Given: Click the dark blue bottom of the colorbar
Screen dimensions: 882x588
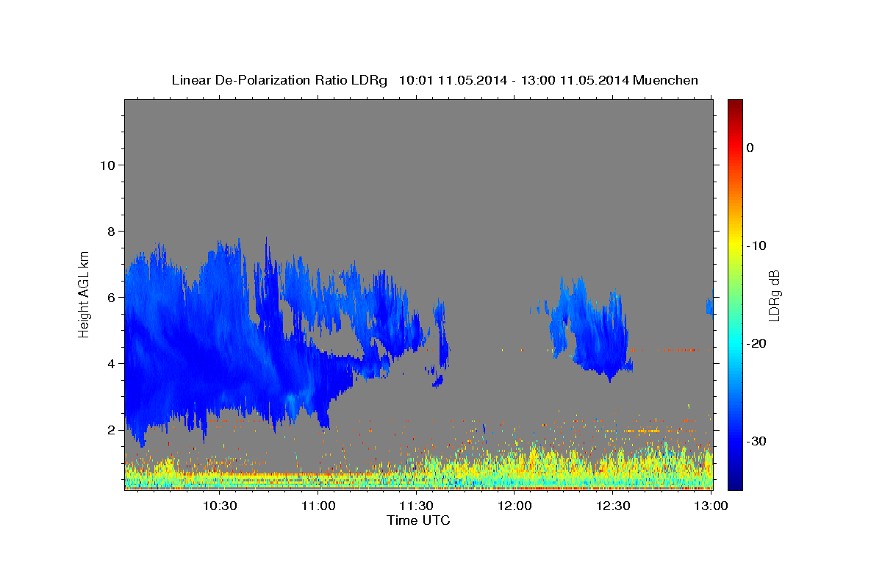Looking at the screenshot, I should tap(735, 482).
